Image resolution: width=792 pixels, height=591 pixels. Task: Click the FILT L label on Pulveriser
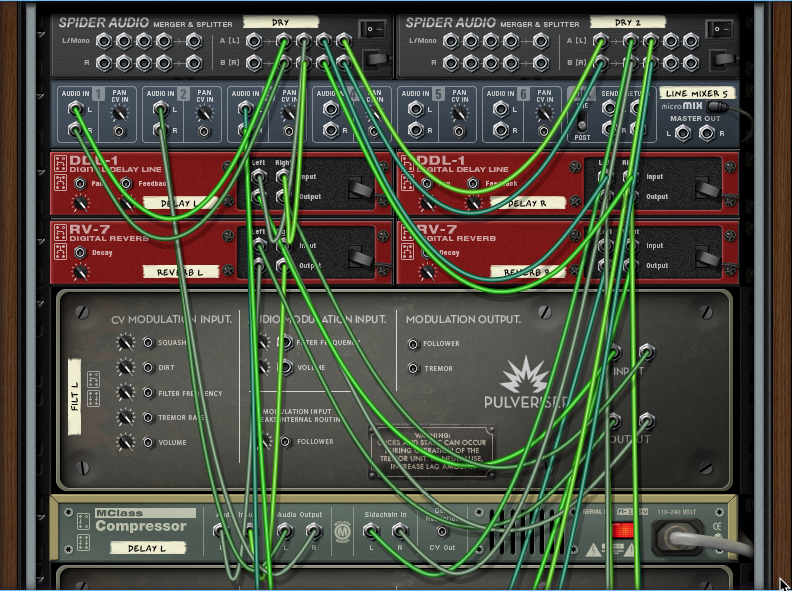[x=75, y=397]
